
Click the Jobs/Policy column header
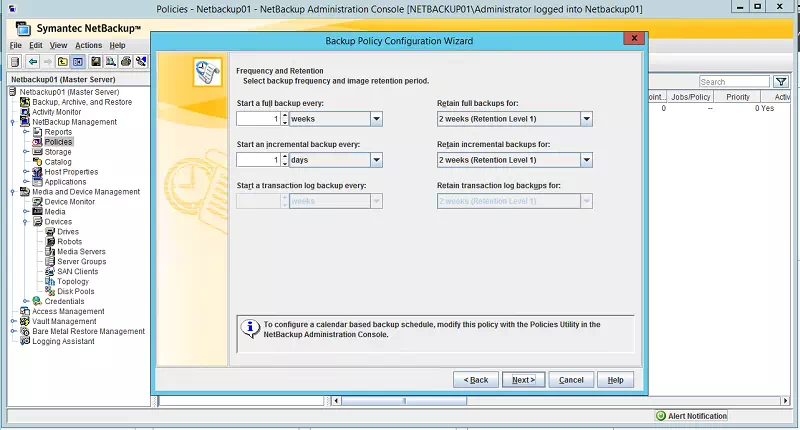pyautogui.click(x=690, y=97)
